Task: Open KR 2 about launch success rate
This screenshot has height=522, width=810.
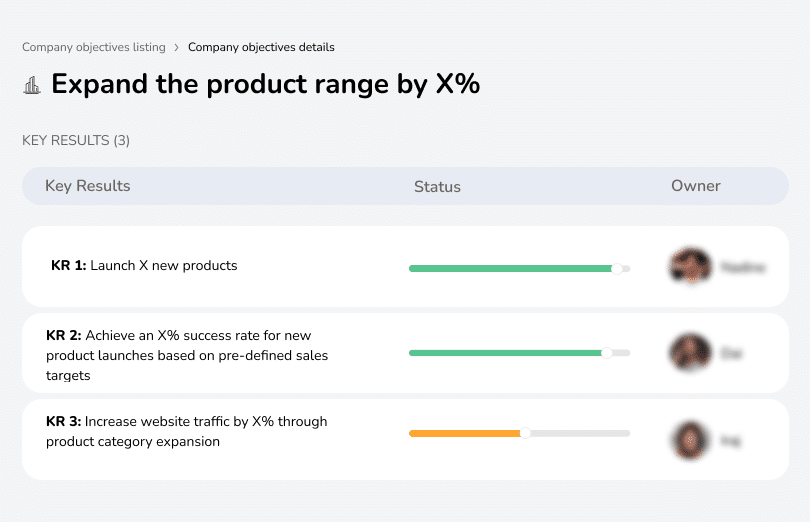Action: [187, 355]
